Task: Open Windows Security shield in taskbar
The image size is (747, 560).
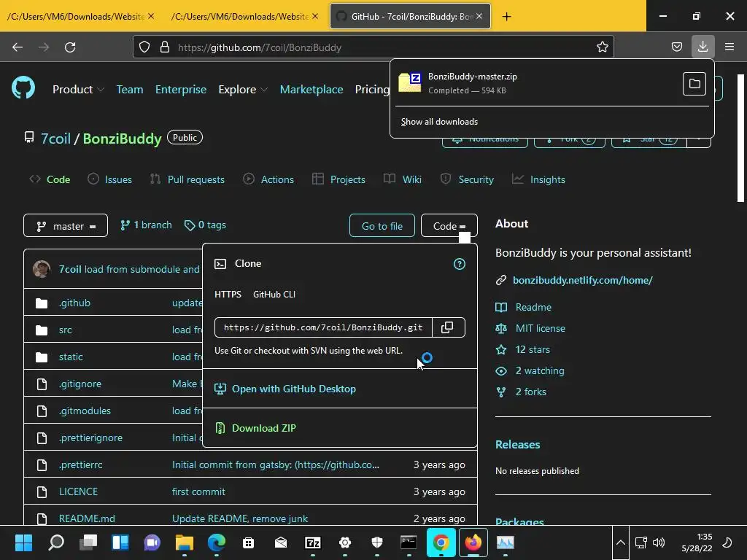Action: pyautogui.click(x=377, y=542)
